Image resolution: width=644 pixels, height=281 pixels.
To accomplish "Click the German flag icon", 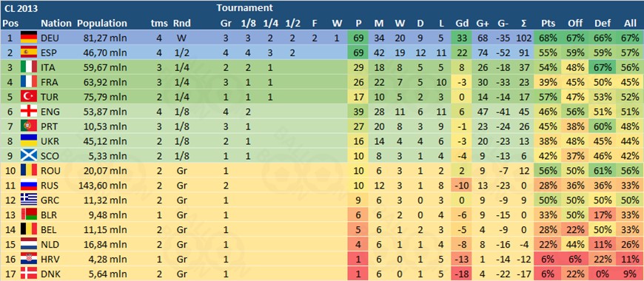I will point(29,38).
